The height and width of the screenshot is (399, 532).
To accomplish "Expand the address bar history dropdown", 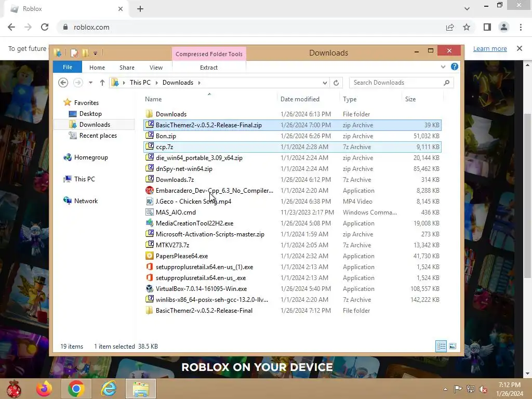I will click(325, 83).
